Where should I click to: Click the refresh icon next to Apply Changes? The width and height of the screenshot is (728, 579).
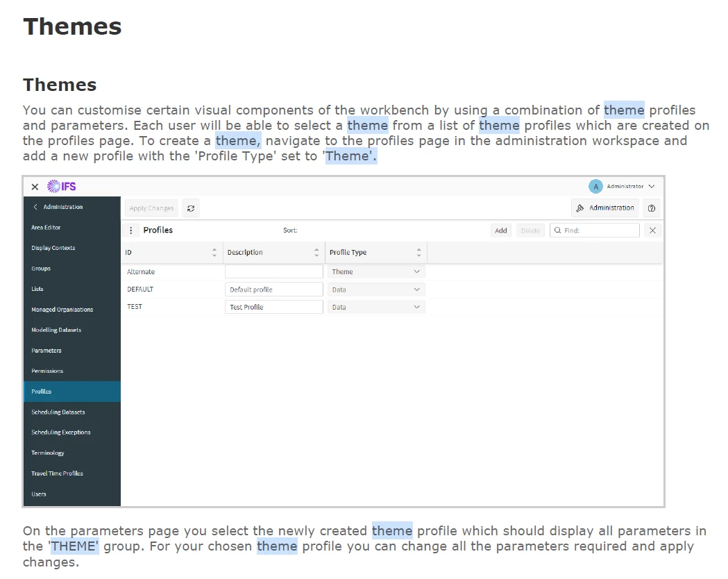click(191, 208)
